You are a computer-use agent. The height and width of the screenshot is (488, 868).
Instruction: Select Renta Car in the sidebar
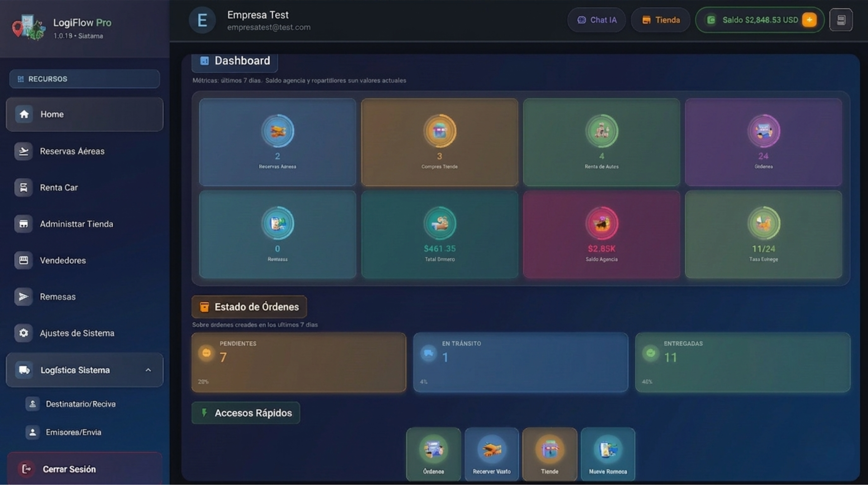(x=59, y=188)
